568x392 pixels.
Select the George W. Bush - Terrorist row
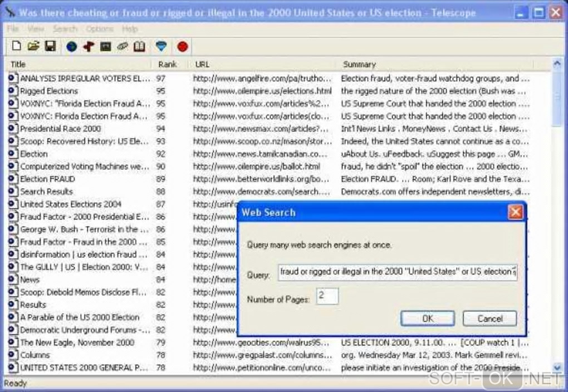click(x=85, y=229)
